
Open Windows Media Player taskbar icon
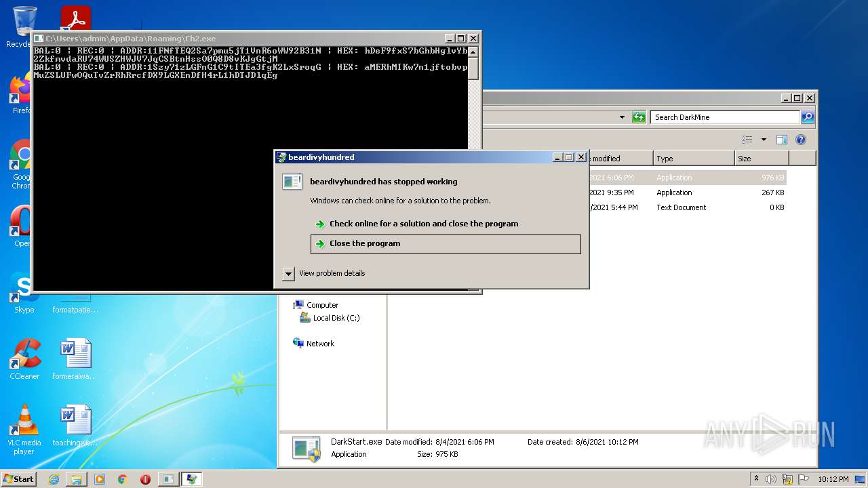[100, 479]
